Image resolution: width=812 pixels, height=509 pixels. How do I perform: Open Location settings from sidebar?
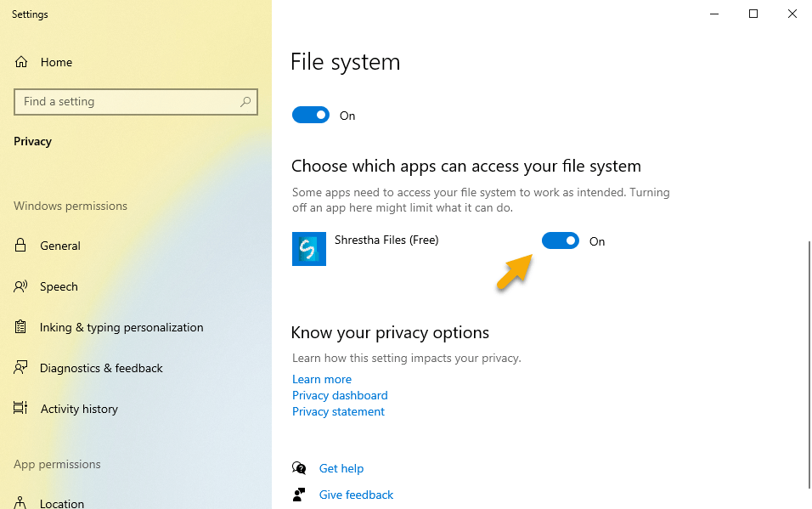pos(62,502)
